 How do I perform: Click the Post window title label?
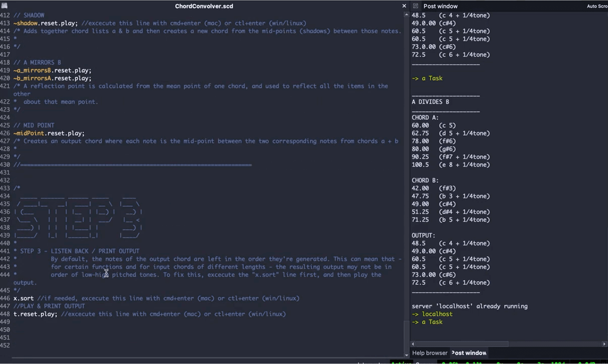click(x=440, y=6)
